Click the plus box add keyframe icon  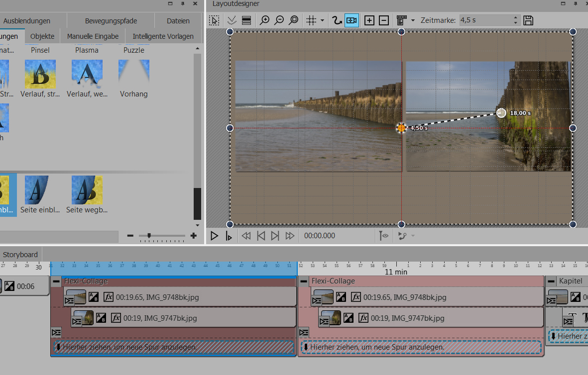369,20
